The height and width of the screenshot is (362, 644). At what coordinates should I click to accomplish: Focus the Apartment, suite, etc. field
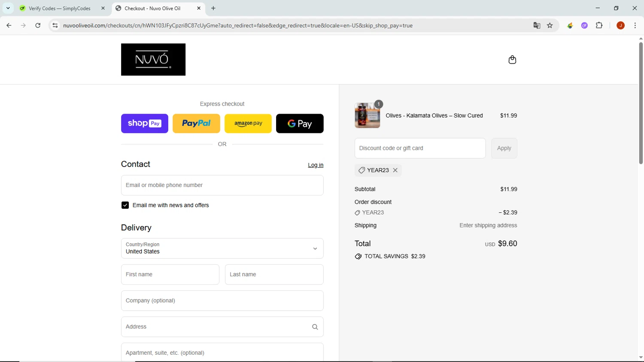(222, 352)
